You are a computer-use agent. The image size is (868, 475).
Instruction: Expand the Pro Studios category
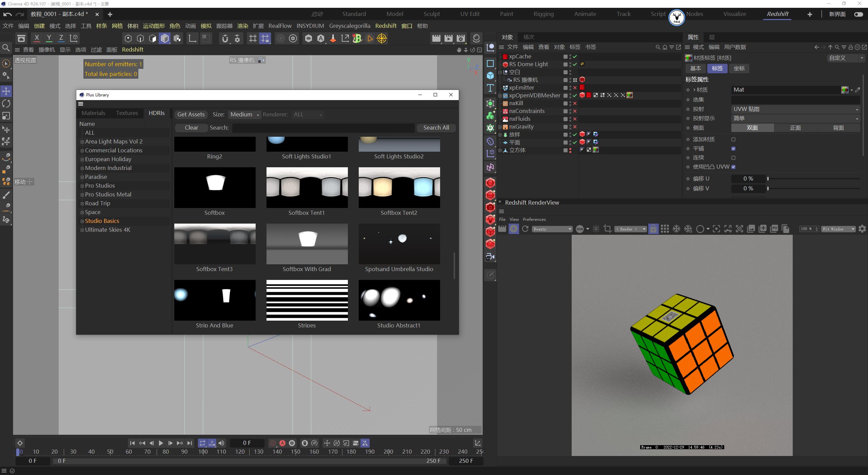click(82, 186)
